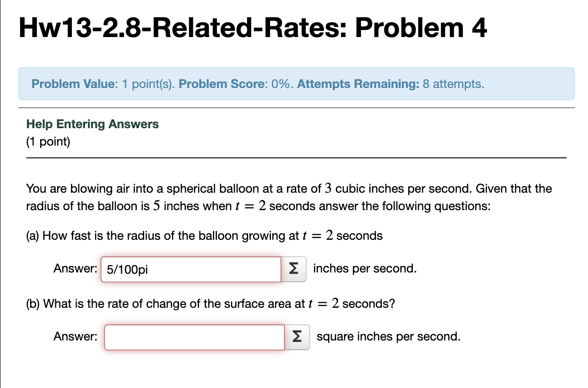Click the phrase inches per second after answer (a)
Screen dimensions: 588x388
click(364, 269)
